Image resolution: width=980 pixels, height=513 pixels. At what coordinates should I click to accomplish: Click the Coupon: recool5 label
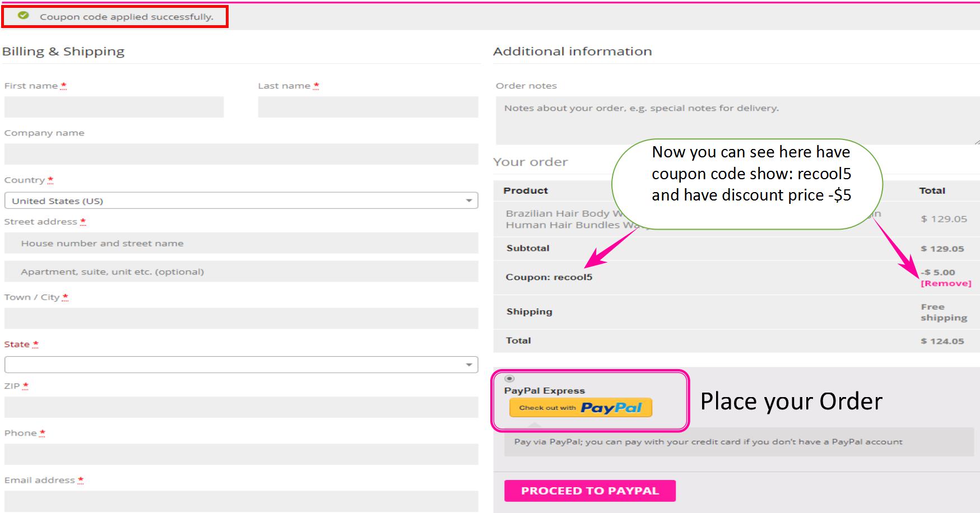tap(549, 277)
